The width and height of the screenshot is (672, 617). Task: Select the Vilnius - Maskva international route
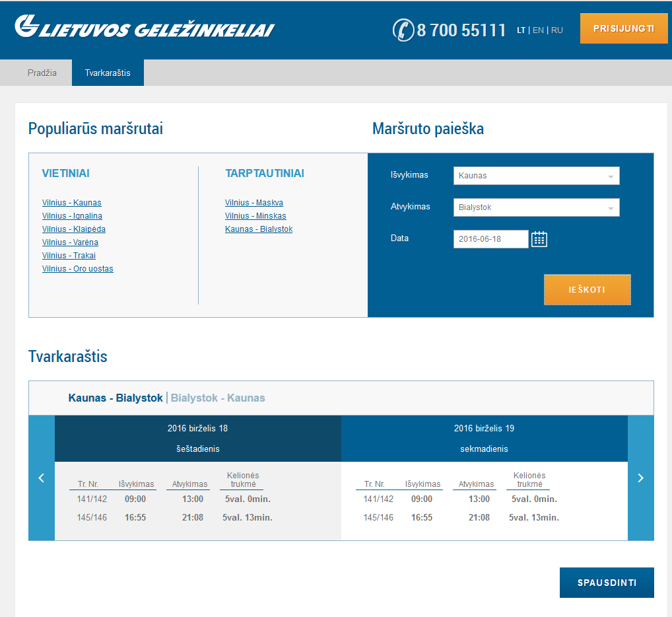click(254, 203)
